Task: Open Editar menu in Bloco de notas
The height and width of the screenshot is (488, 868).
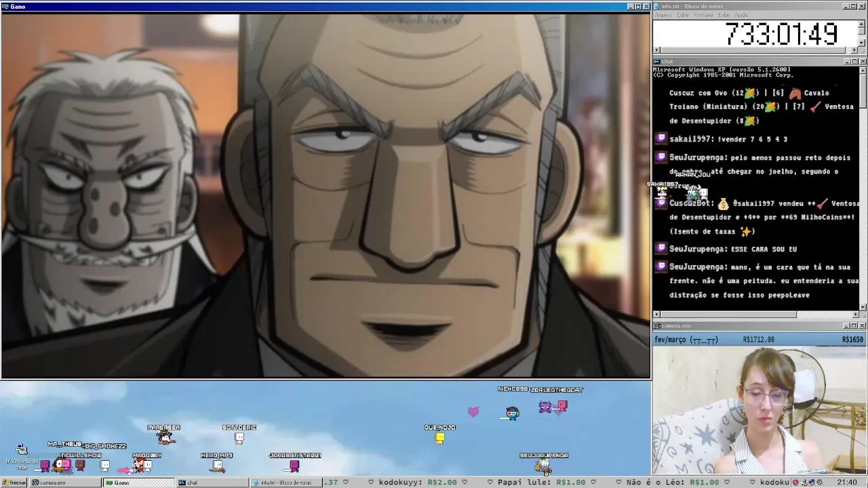Action: click(x=683, y=15)
